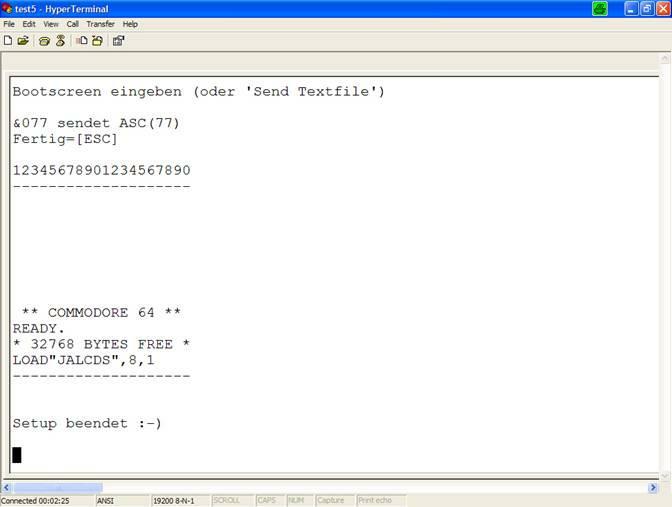The image size is (672, 507).
Task: Click the Receive file toolbar icon
Action: [x=98, y=41]
